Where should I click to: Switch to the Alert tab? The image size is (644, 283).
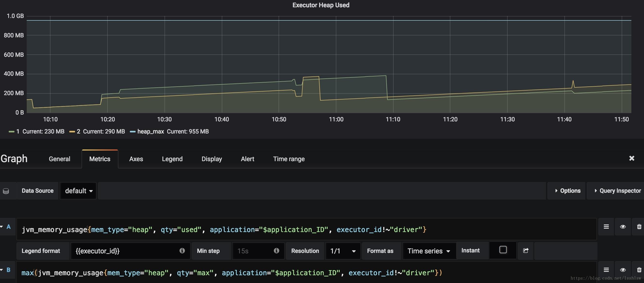[x=247, y=159]
